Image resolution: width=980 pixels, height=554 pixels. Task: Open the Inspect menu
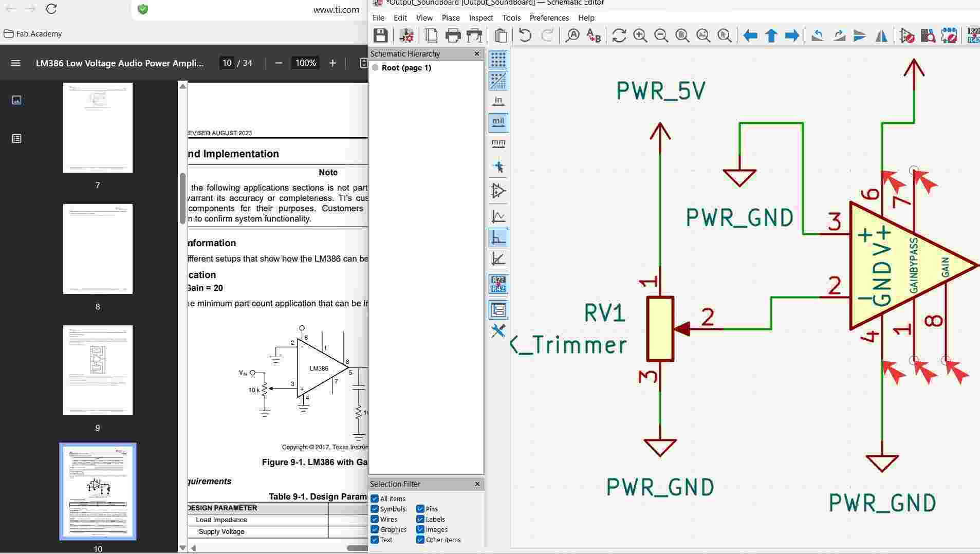point(480,17)
